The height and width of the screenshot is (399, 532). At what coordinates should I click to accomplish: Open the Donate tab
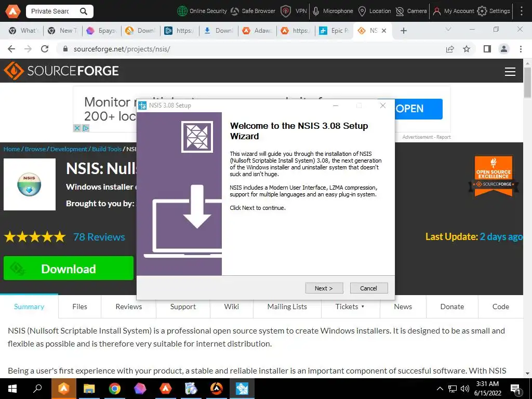click(x=452, y=307)
